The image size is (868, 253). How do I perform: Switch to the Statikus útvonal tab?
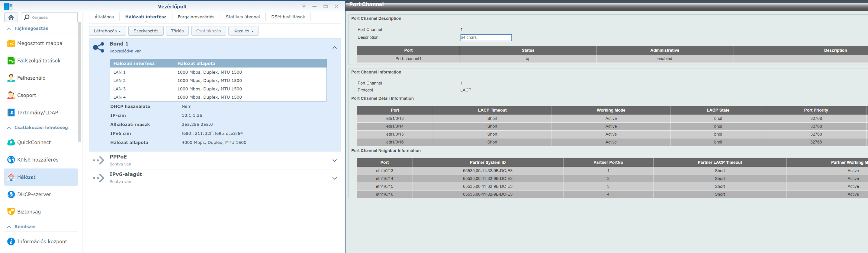point(243,17)
